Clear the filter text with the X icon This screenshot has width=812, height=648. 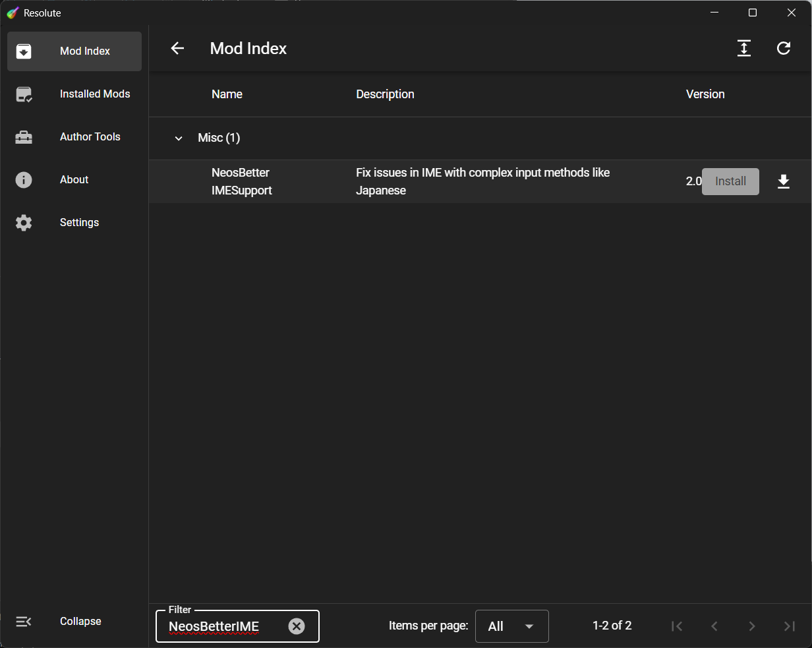click(297, 626)
